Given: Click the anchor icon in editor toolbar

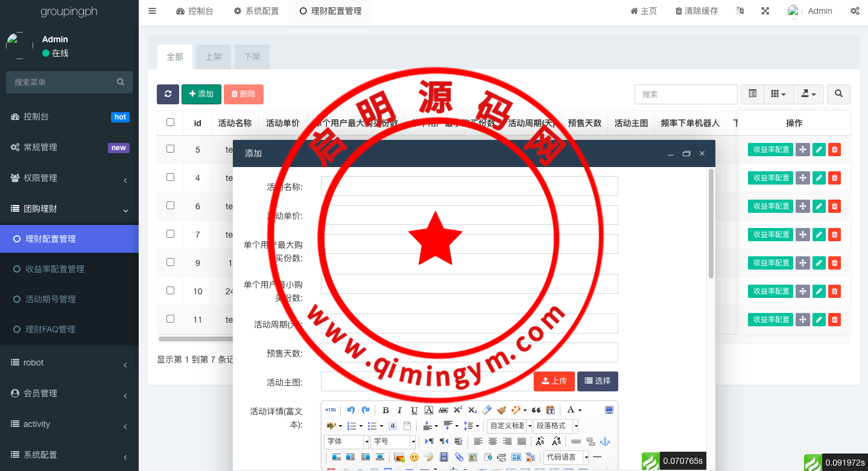Looking at the screenshot, I should [605, 441].
